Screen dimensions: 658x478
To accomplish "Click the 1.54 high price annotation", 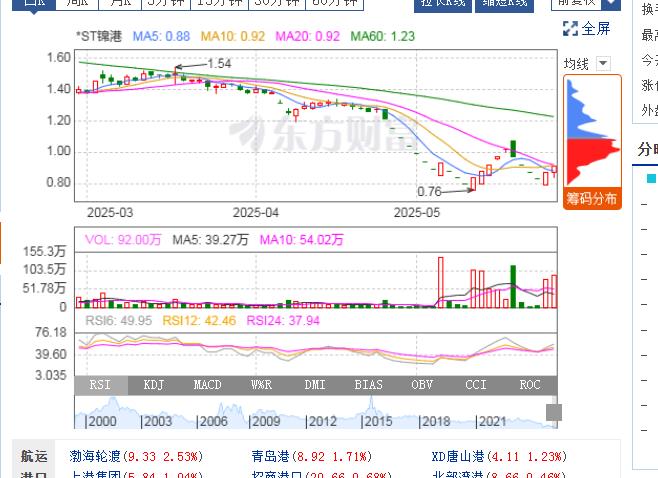I will pyautogui.click(x=219, y=63).
